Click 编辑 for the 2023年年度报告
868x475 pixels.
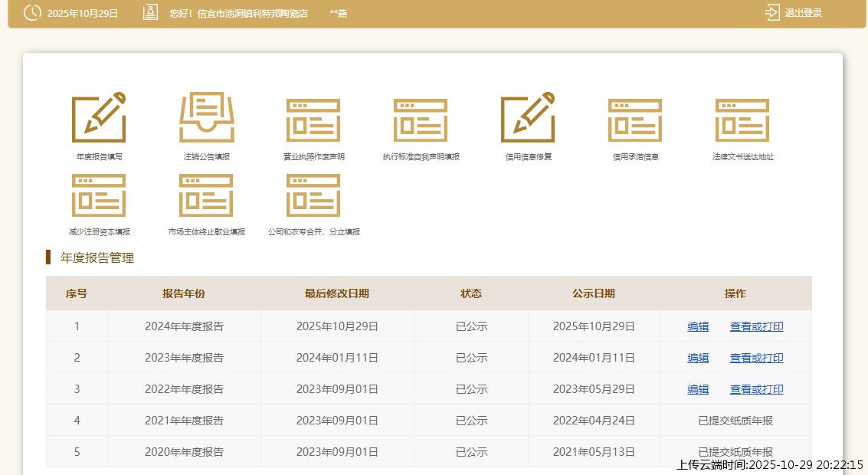[x=698, y=358]
